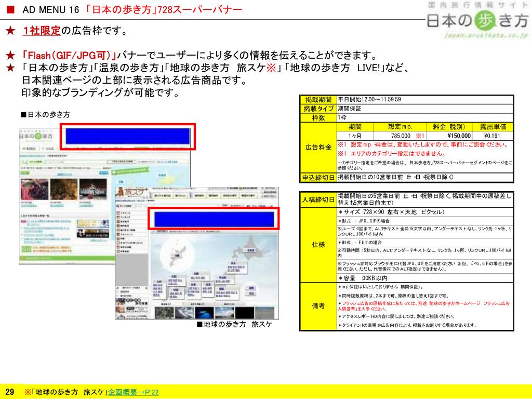The width and height of the screenshot is (532, 399).
Task: Click blue banner in 日本の歩き方 screenshot
Action: [128, 136]
